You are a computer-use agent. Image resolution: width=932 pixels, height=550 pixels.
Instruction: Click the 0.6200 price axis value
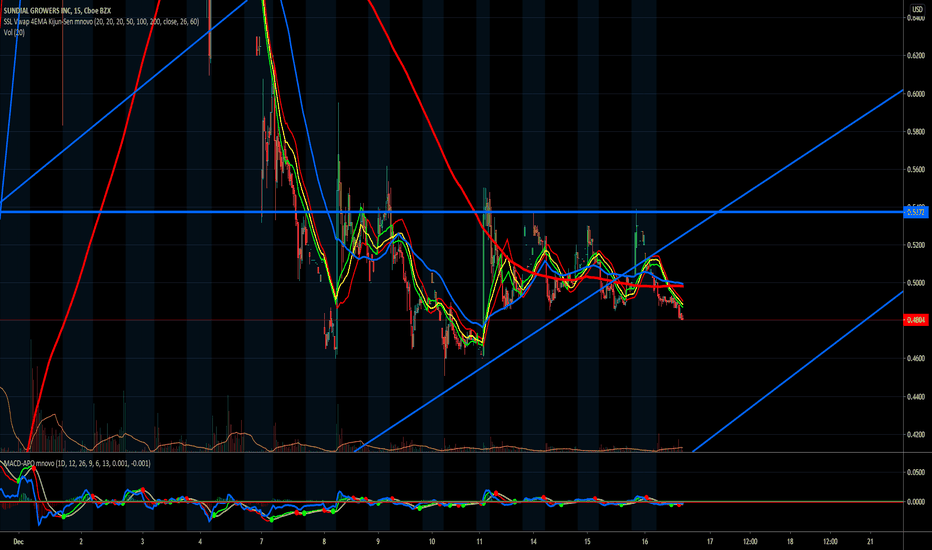(x=916, y=56)
